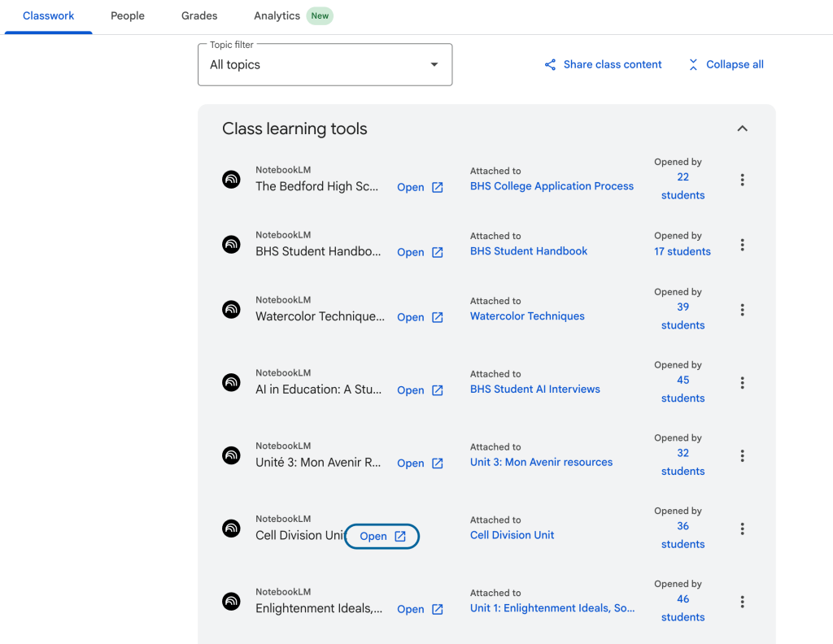
Task: View the 46 students who opened Enlightenment Ideals
Action: tap(683, 608)
